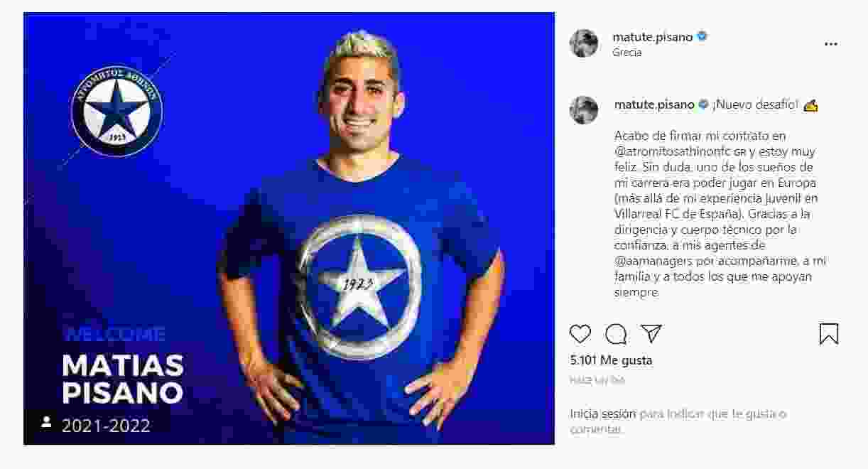Viewport: 868px width, 469px height.
Task: Open comments with the speech bubble icon
Action: coord(616,334)
